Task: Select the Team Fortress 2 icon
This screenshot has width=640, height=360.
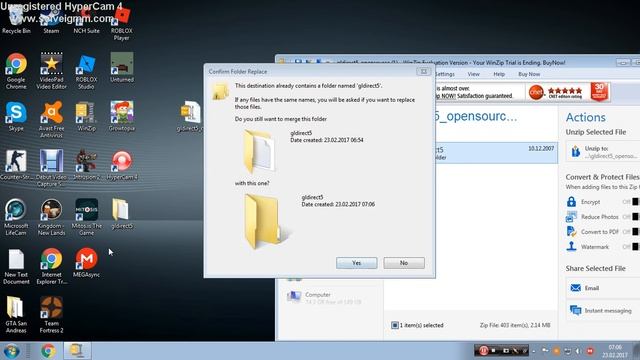Action: [51, 315]
